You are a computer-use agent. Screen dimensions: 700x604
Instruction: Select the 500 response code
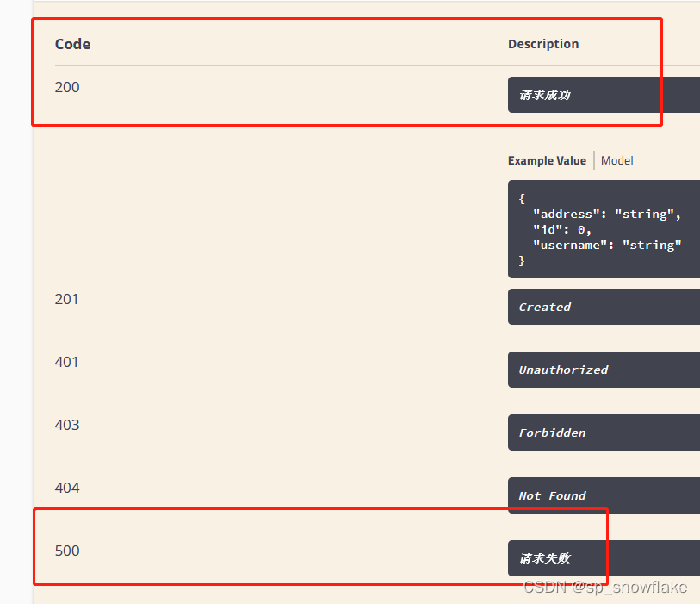coord(67,551)
